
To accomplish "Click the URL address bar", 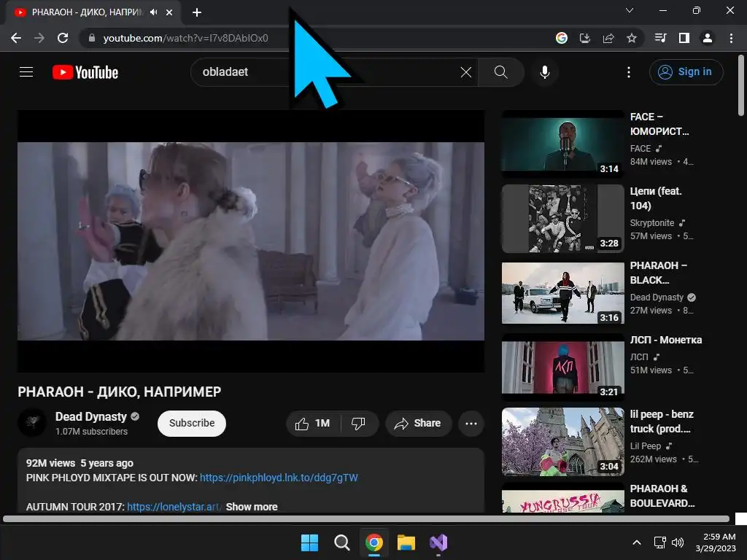I will 314,38.
